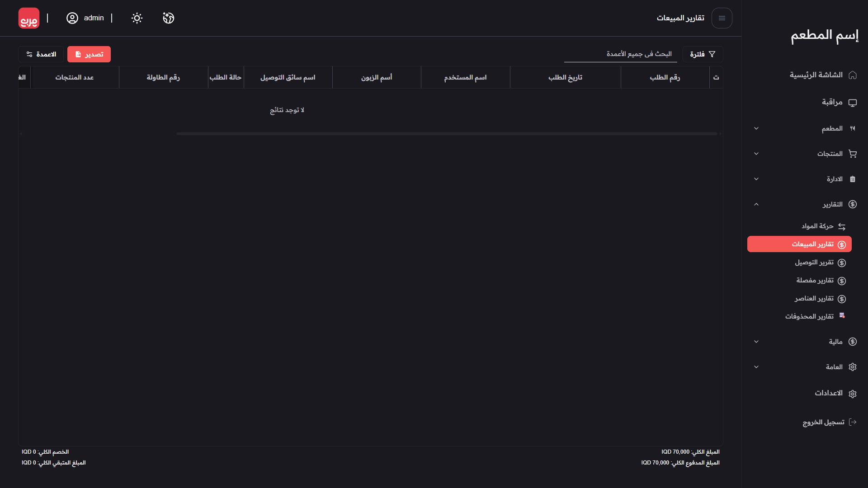Screen dimensions: 868x488
Task: Toggle light theme sun icon
Action: tap(137, 18)
